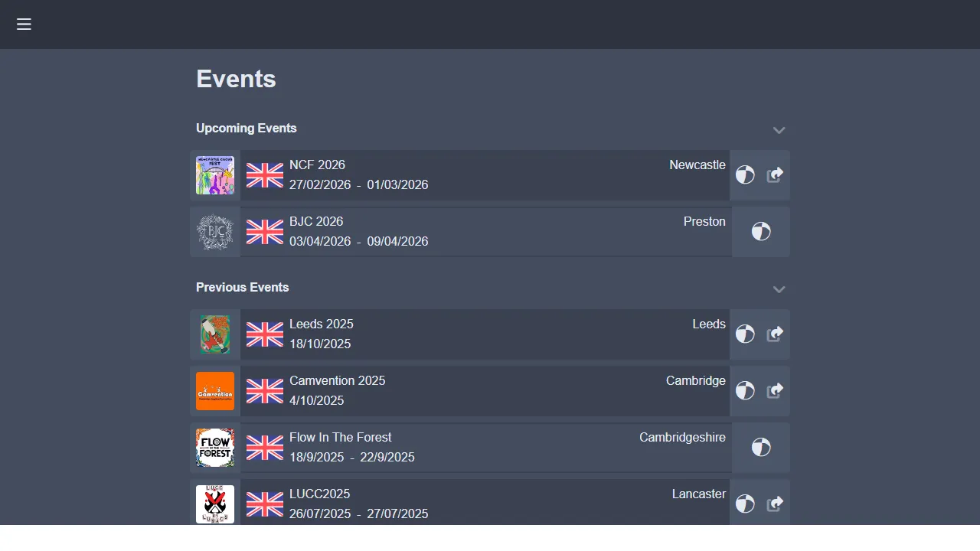Click the half-circle icon next to BJC 2026
980x551 pixels.
(759, 231)
